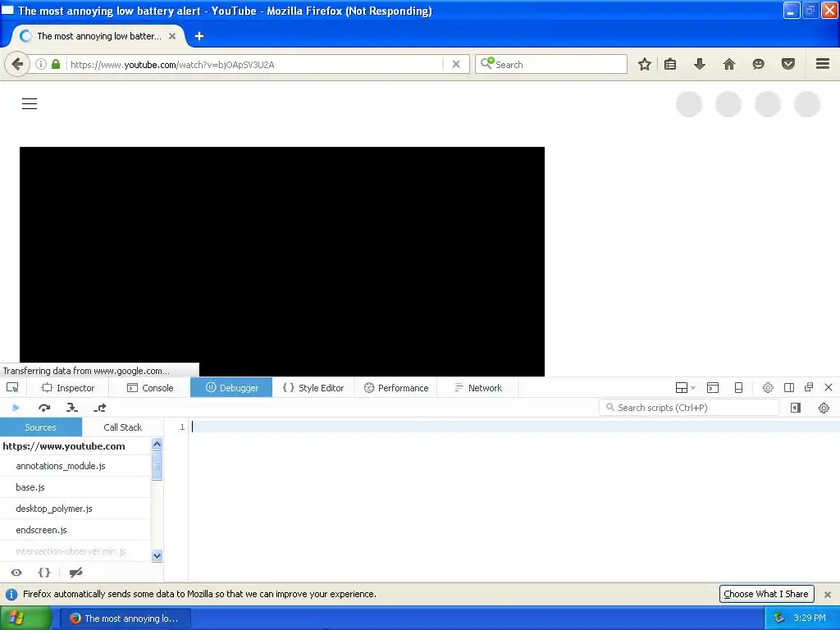Pop devtools out into separate window

pos(809,387)
